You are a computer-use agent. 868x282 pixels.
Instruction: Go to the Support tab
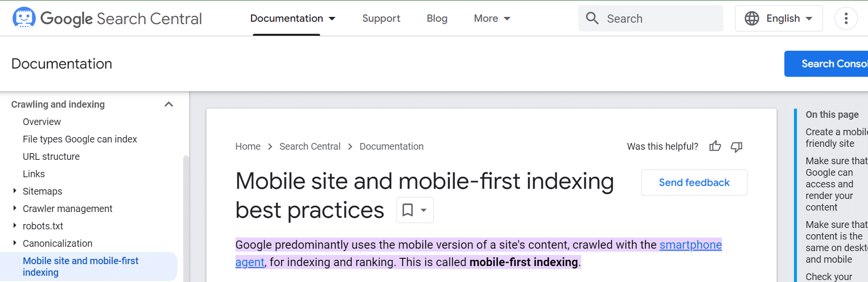381,18
